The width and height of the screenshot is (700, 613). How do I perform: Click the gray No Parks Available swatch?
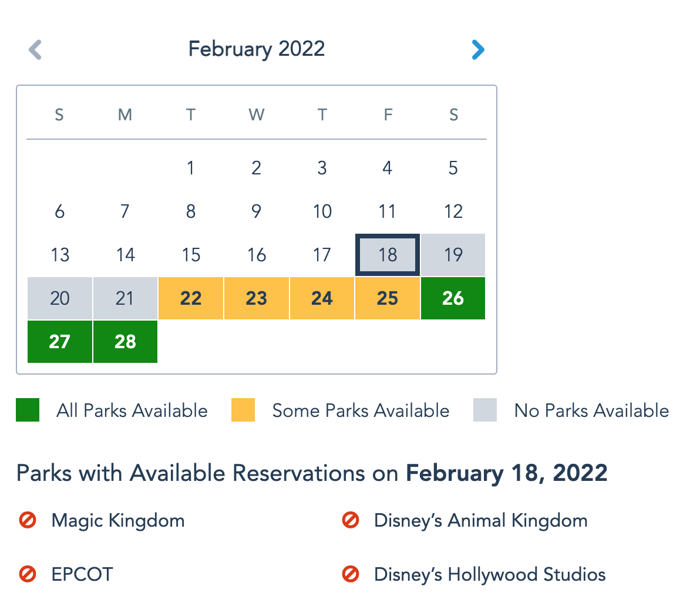coord(485,410)
